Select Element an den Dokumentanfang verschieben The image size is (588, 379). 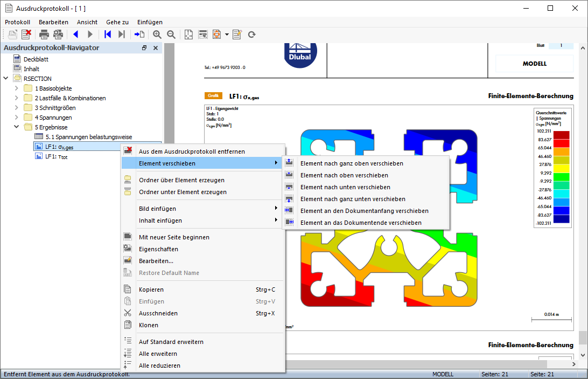pyautogui.click(x=366, y=211)
